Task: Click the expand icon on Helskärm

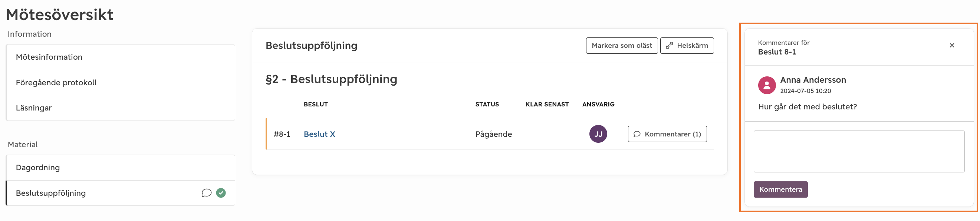Action: [669, 46]
